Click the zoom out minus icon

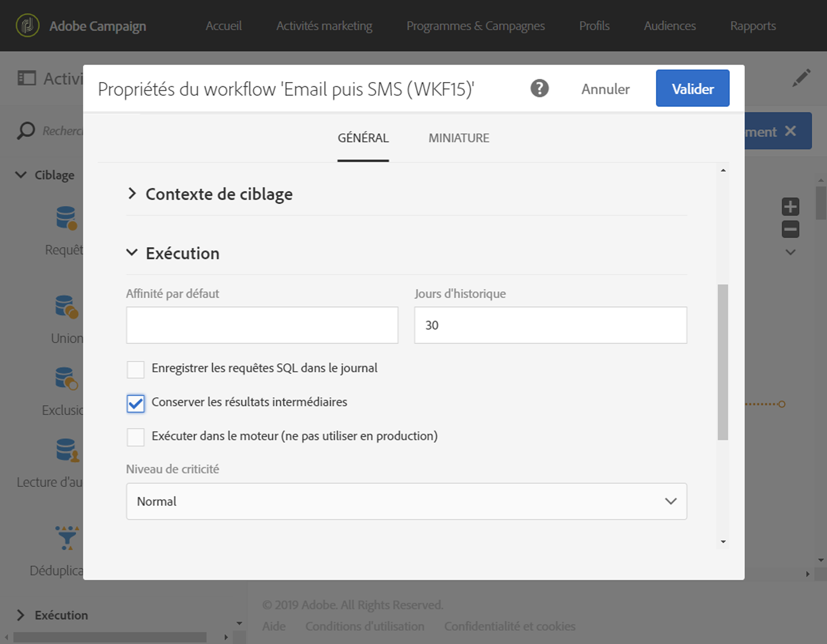pyautogui.click(x=790, y=229)
